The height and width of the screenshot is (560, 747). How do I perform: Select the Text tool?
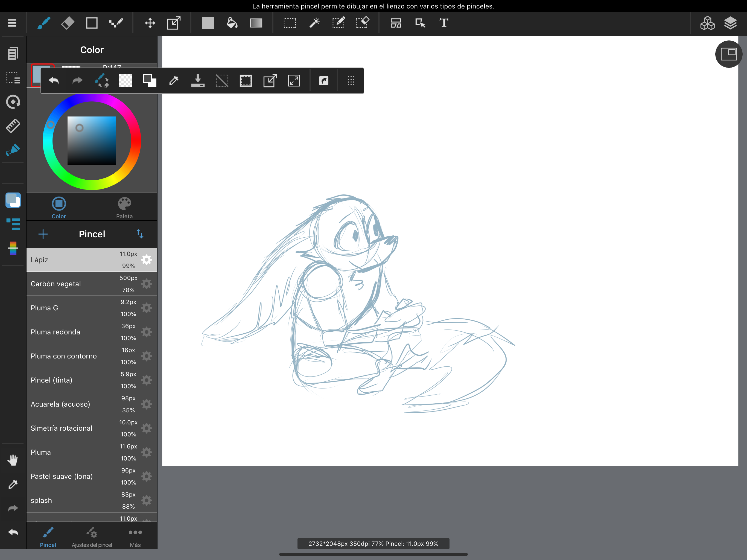pos(444,23)
